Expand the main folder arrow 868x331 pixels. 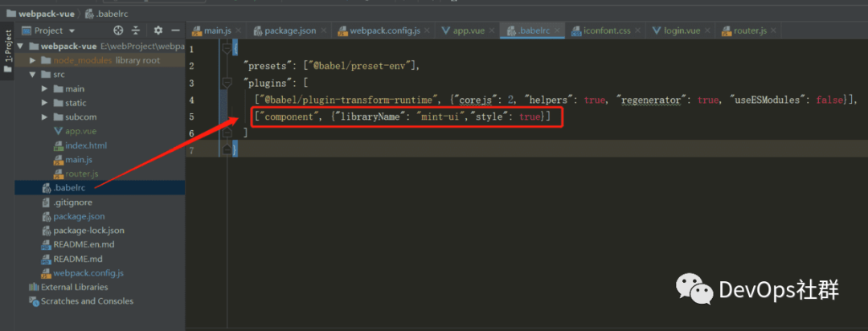(45, 88)
